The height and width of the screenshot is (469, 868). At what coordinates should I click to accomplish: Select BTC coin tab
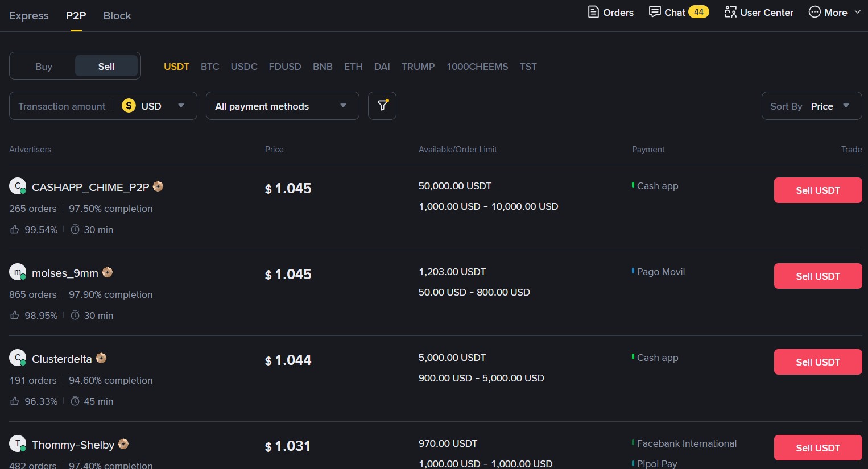(210, 67)
